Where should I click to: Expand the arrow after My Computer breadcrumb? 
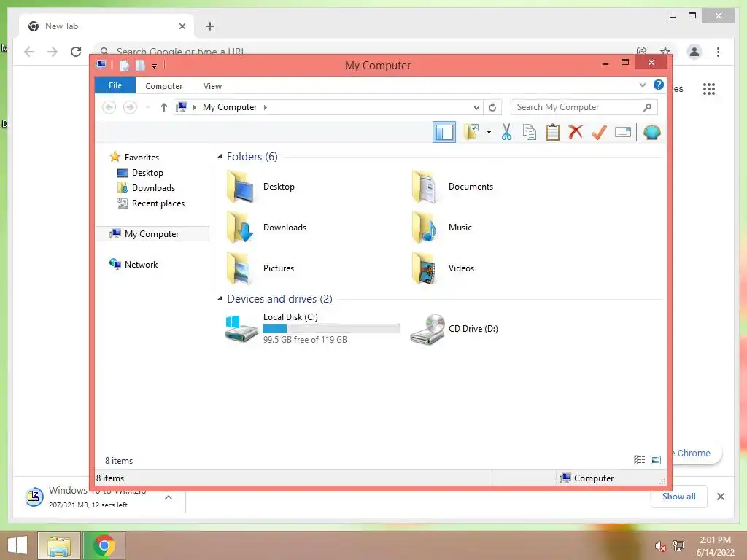click(x=266, y=107)
